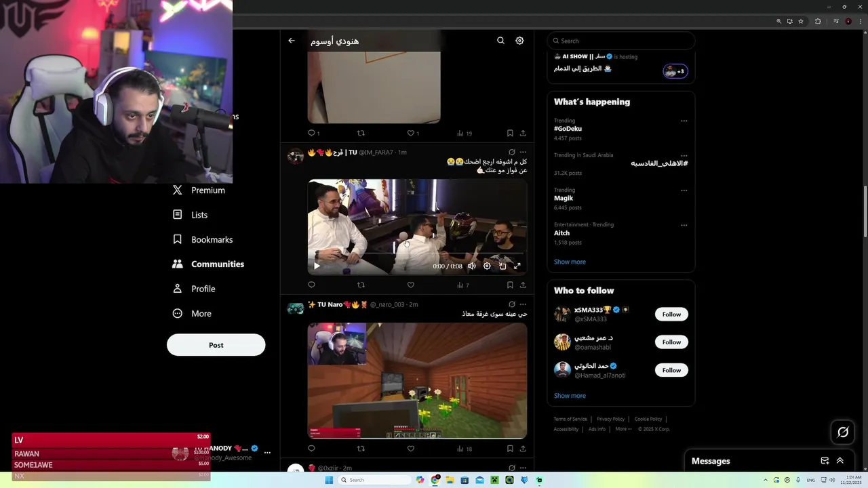Follow xSMA333
This screenshot has height=488, width=868.
pyautogui.click(x=671, y=314)
